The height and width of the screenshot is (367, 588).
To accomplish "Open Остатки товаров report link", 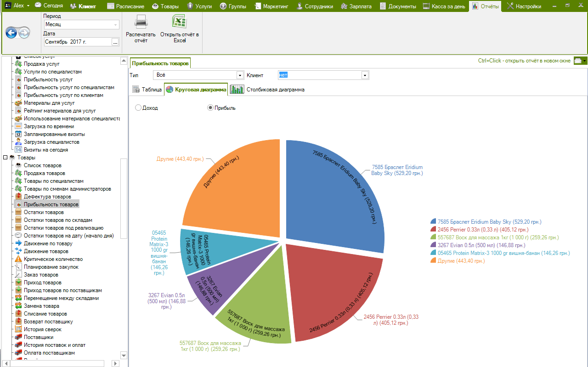I will (x=44, y=212).
